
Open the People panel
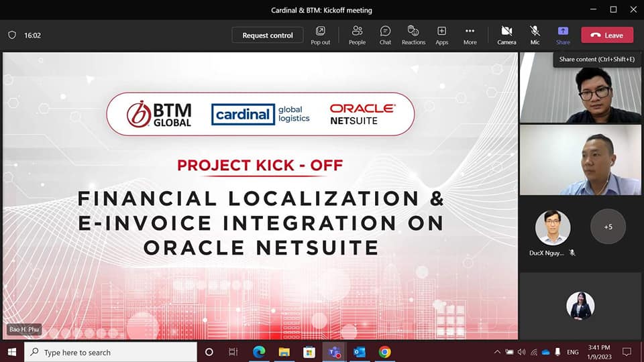click(357, 36)
